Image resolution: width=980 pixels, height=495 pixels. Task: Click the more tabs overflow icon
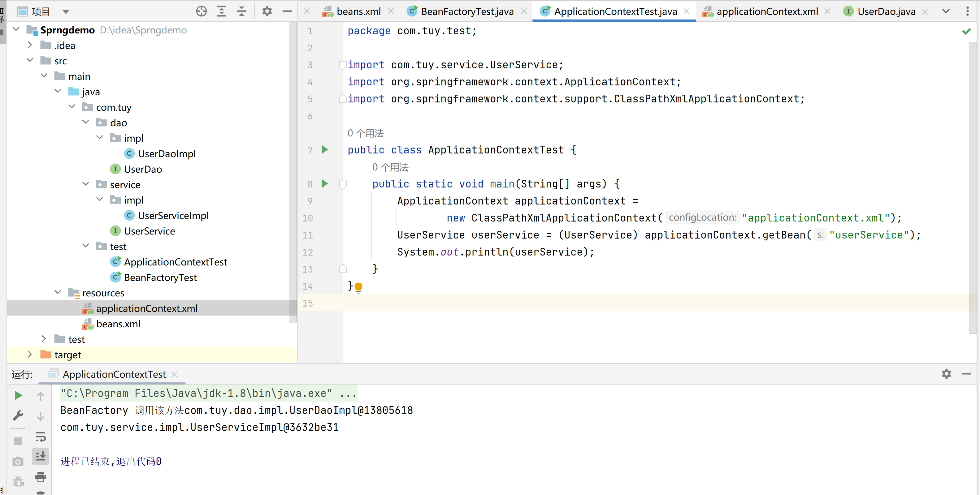(946, 11)
